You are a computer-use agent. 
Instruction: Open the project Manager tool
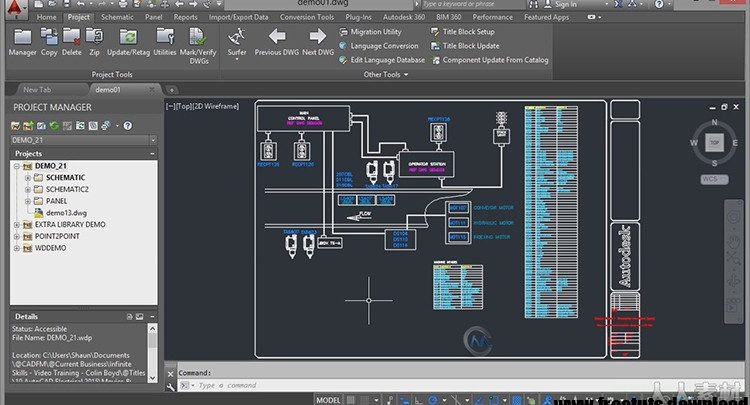(x=22, y=42)
